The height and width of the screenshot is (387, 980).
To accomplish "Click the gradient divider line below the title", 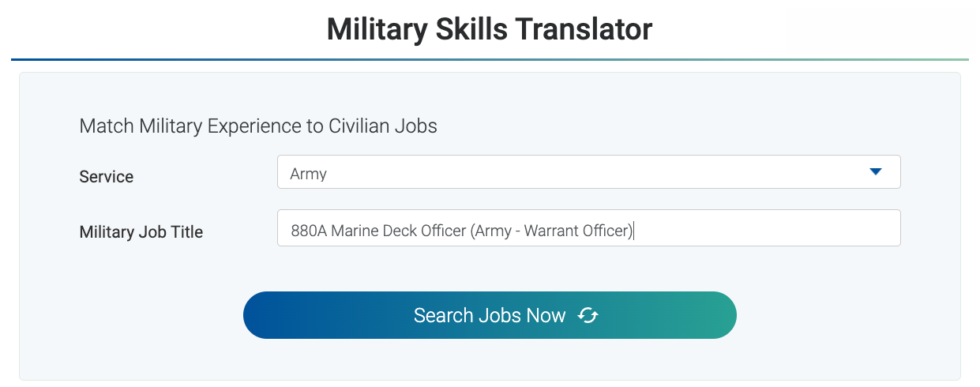I will [x=490, y=59].
